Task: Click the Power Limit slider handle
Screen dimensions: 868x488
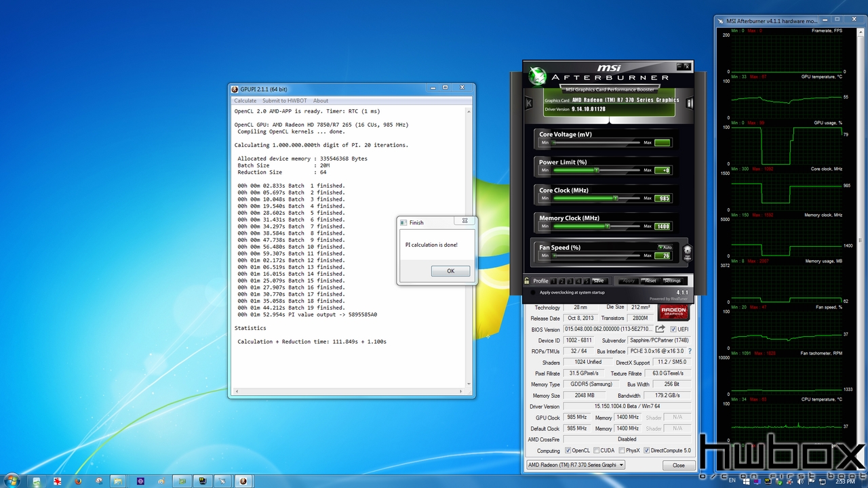Action: click(595, 170)
